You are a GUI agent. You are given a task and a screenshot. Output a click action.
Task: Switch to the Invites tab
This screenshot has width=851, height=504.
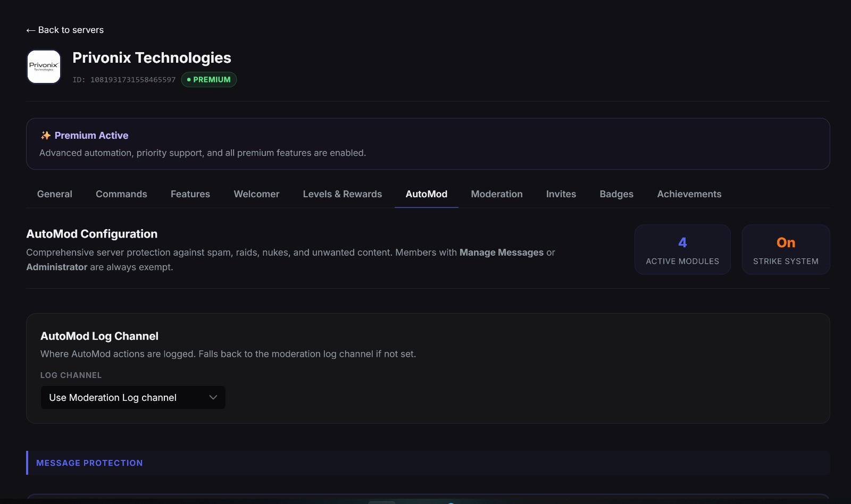click(561, 194)
